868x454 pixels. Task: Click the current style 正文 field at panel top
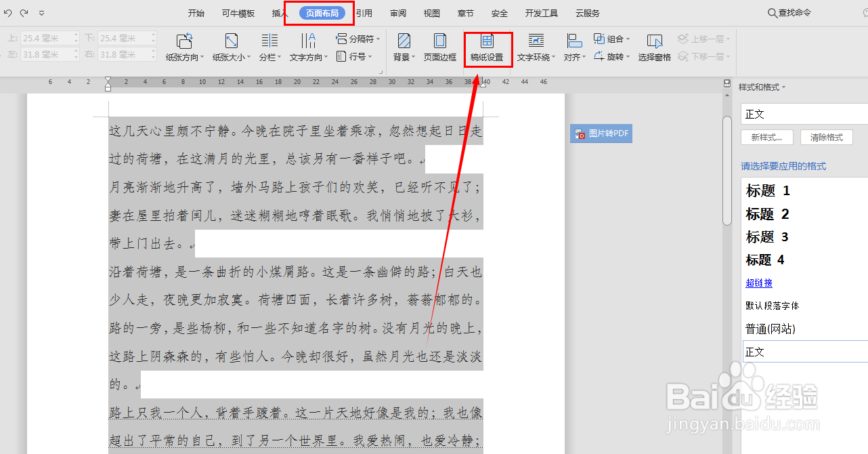tap(804, 114)
